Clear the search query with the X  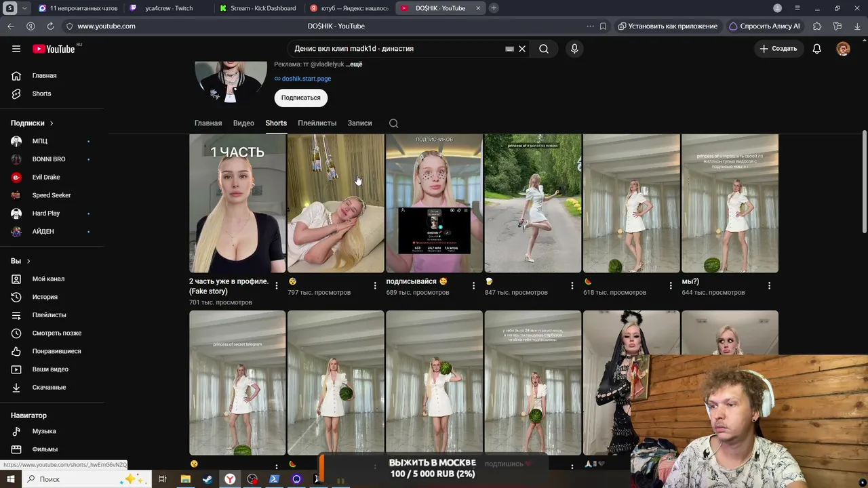point(522,49)
